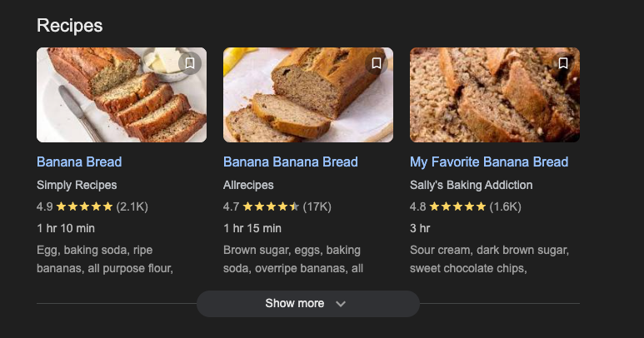The height and width of the screenshot is (338, 644).
Task: Save the Allrecipes Banana Banana Bread recipe
Action: click(x=377, y=63)
